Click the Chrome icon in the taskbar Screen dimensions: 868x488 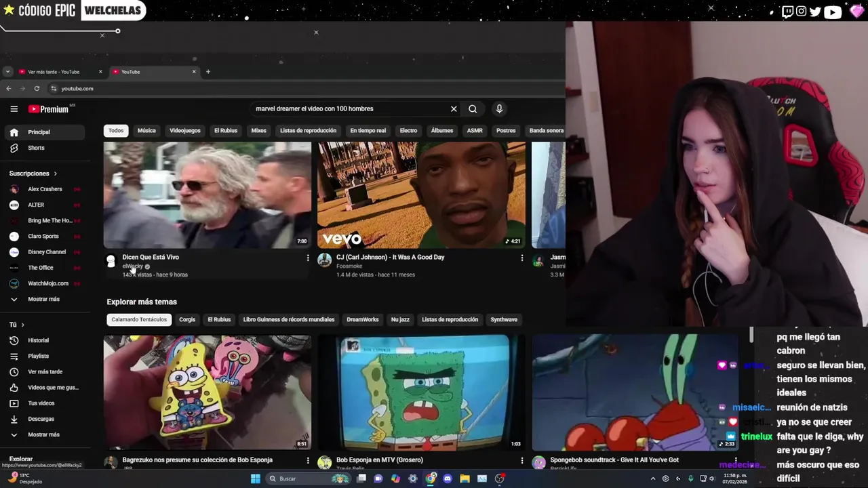point(431,479)
